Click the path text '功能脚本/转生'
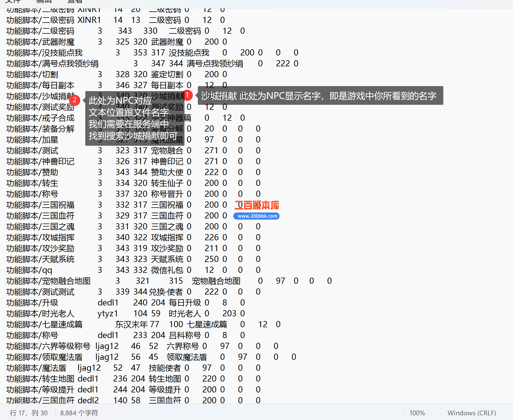Screen dimensions: 513x420 tap(32, 183)
